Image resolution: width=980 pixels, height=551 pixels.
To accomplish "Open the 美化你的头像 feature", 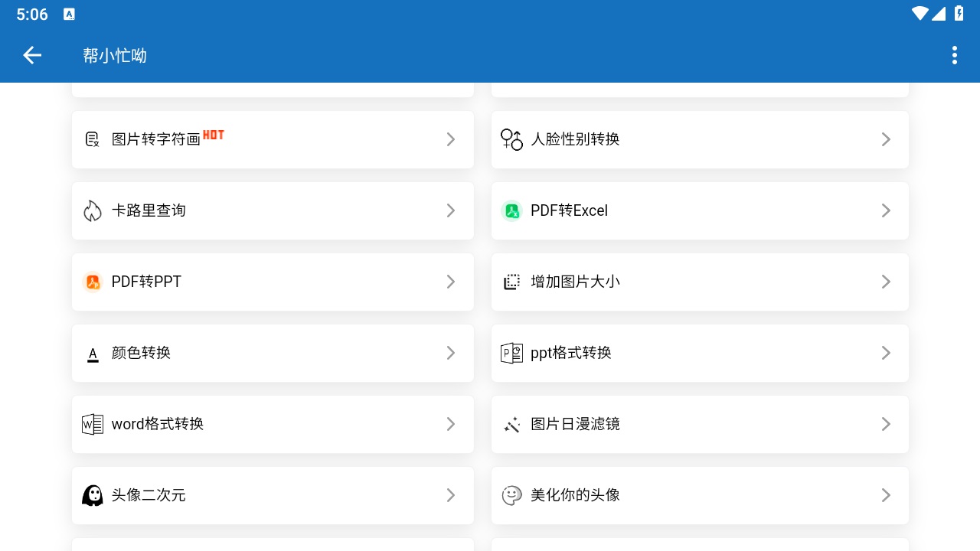I will (700, 495).
